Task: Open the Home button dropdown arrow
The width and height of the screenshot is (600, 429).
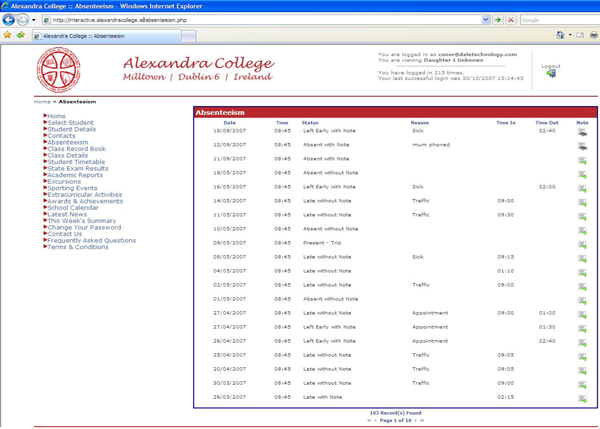Action: [x=570, y=35]
